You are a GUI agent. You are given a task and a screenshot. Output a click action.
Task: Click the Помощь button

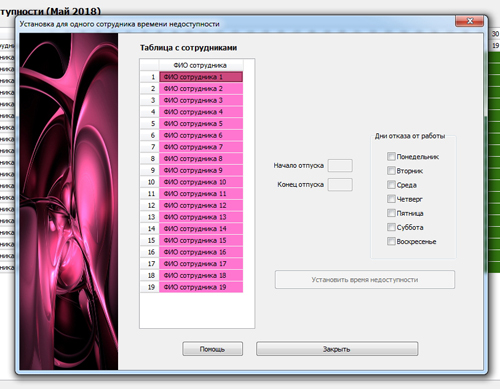[212, 349]
